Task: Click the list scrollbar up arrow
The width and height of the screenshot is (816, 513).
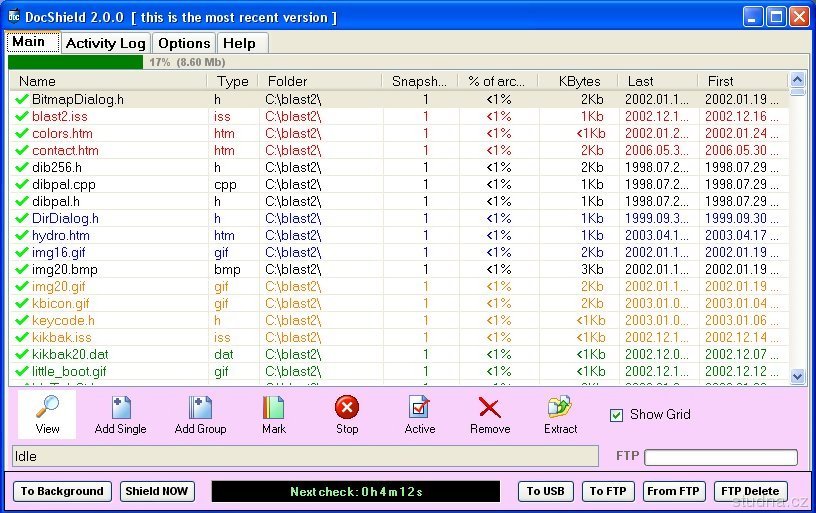Action: click(797, 80)
